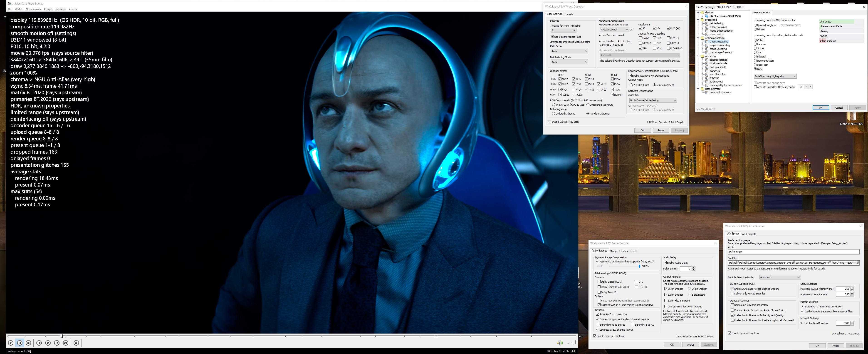Click the Audio preferred languages input field
This screenshot has height=354, width=868.
(794, 252)
